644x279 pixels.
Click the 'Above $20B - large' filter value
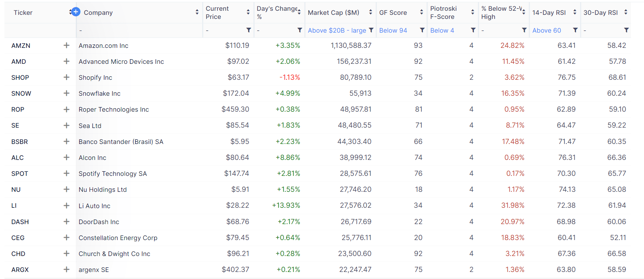337,30
